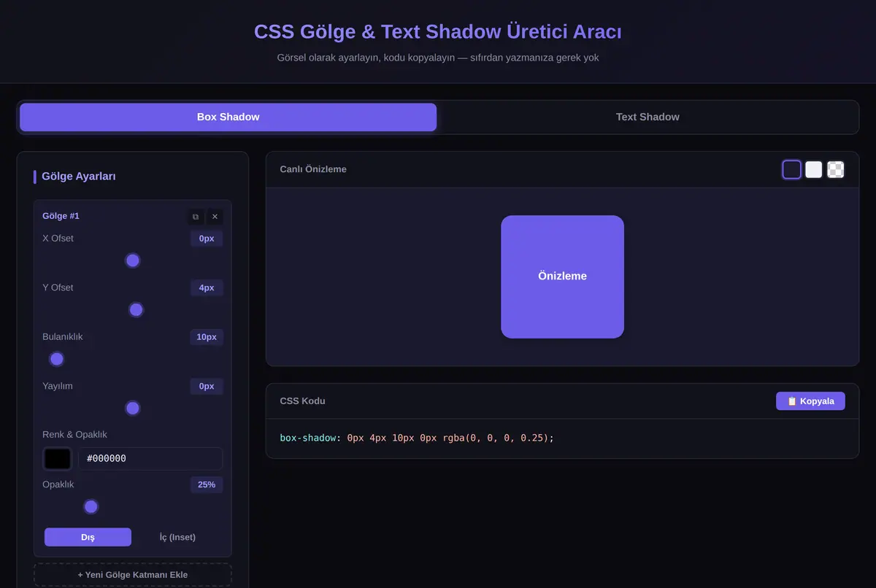Copy CSS with the Kopyala button
The image size is (876, 588).
[810, 401]
